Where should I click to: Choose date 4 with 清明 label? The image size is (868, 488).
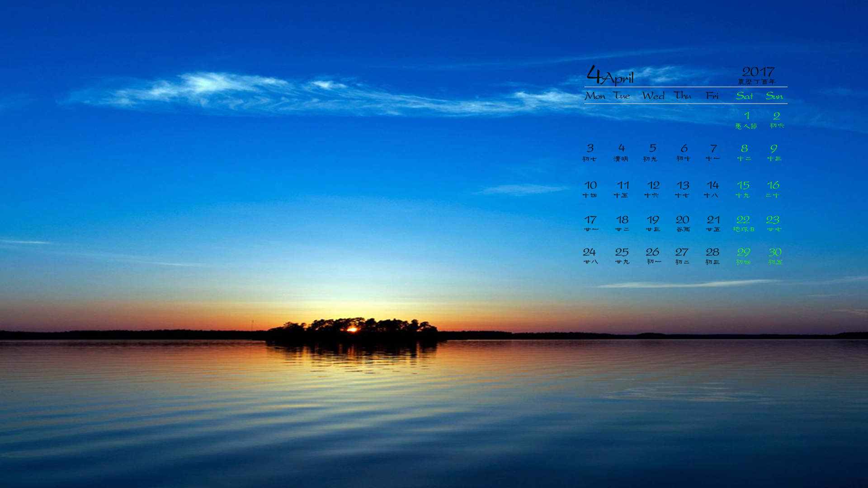(621, 153)
